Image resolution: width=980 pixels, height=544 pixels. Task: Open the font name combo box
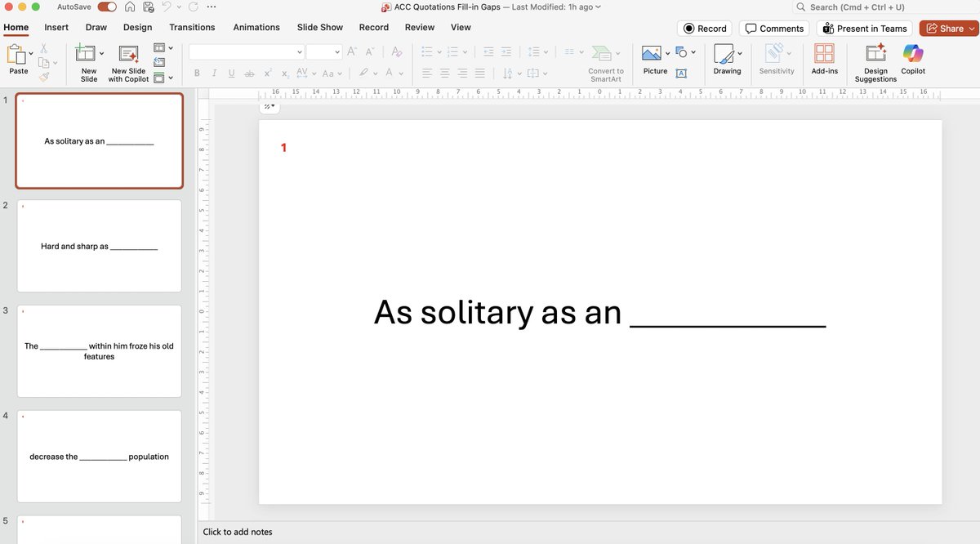[246, 51]
